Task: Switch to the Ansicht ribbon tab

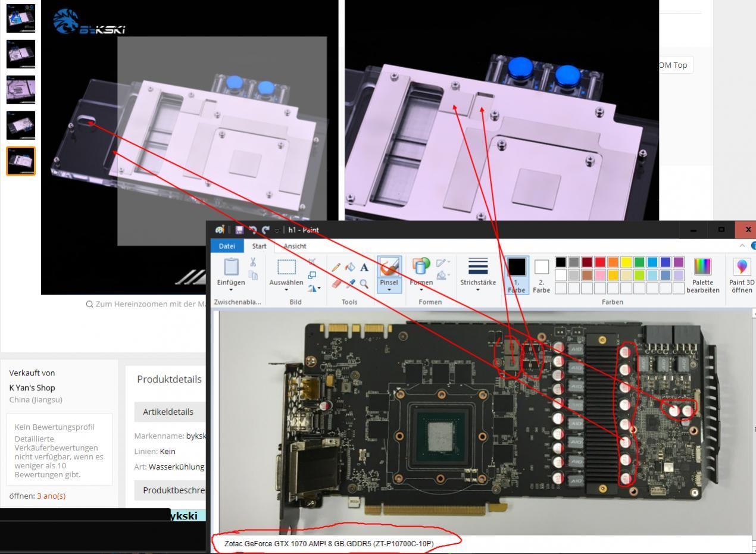Action: tap(295, 246)
